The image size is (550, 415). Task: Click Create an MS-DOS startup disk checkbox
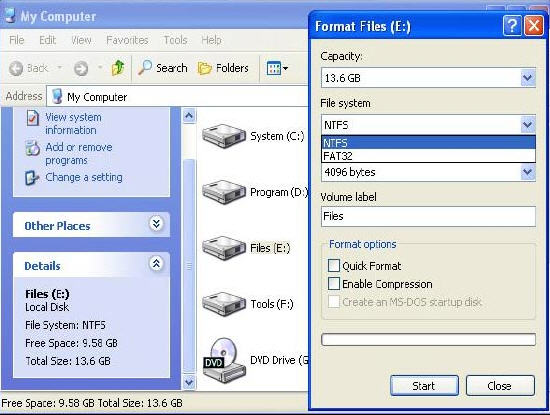click(x=334, y=302)
